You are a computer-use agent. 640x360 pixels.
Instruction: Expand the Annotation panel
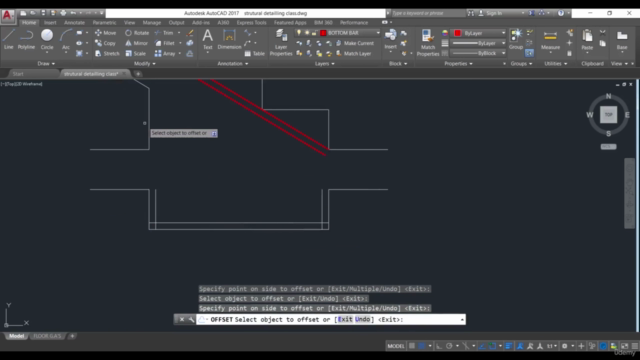(233, 64)
